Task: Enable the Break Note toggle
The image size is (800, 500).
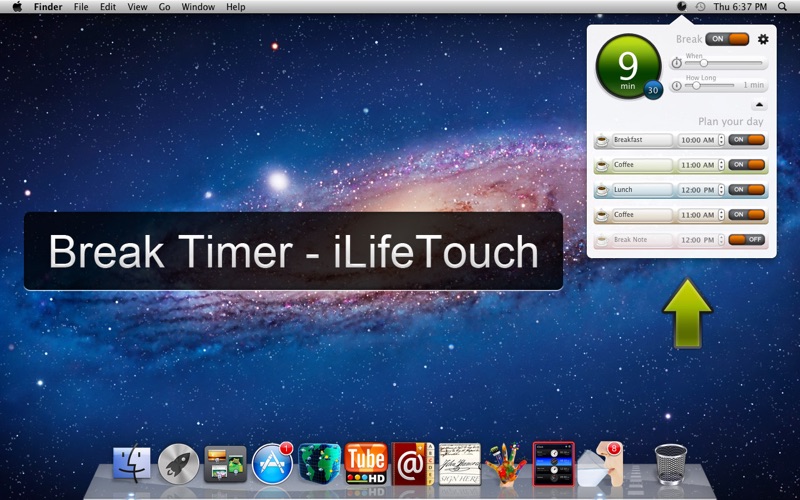Action: (x=746, y=240)
